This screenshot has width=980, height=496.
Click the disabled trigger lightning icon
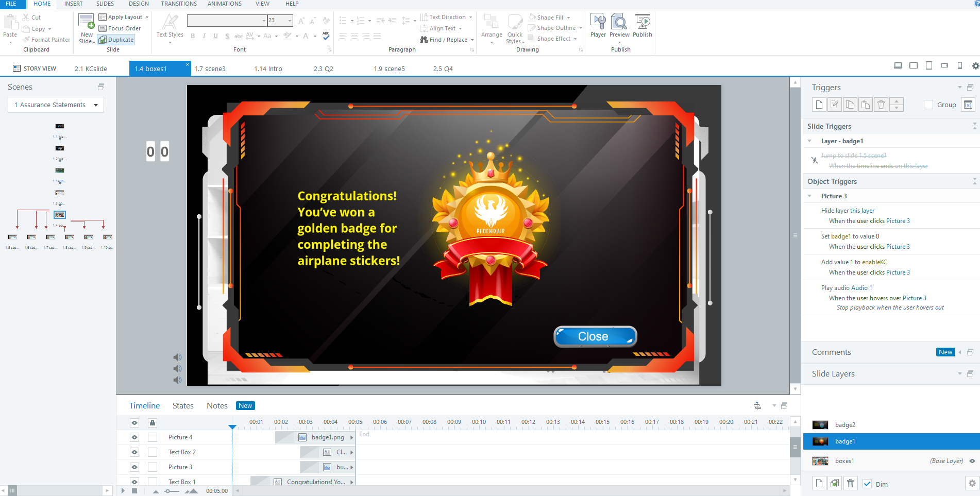coord(814,160)
